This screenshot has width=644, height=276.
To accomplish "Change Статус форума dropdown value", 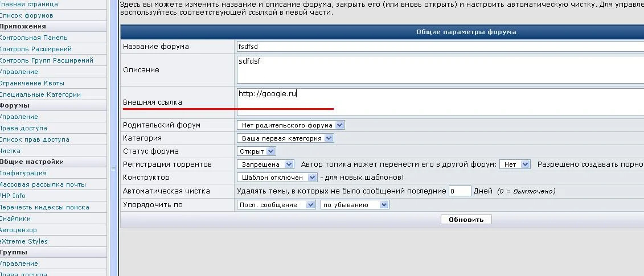I will [256, 151].
